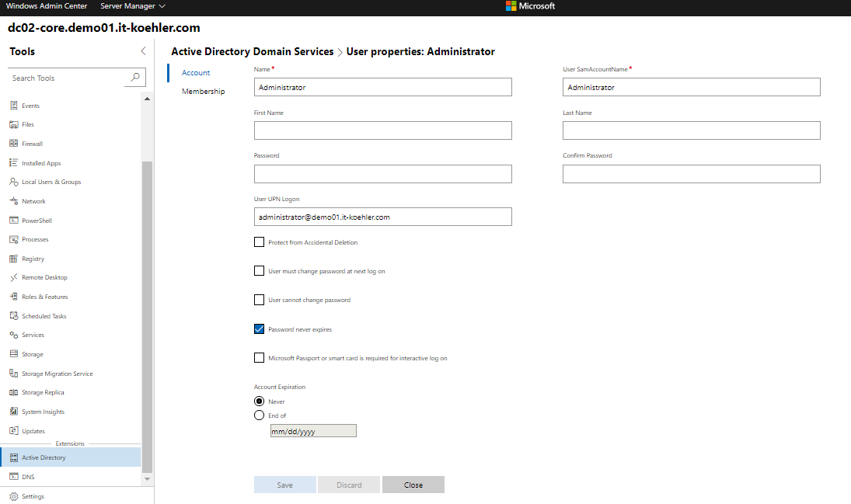Uncheck Password never expires
This screenshot has width=851, height=504.
(260, 329)
